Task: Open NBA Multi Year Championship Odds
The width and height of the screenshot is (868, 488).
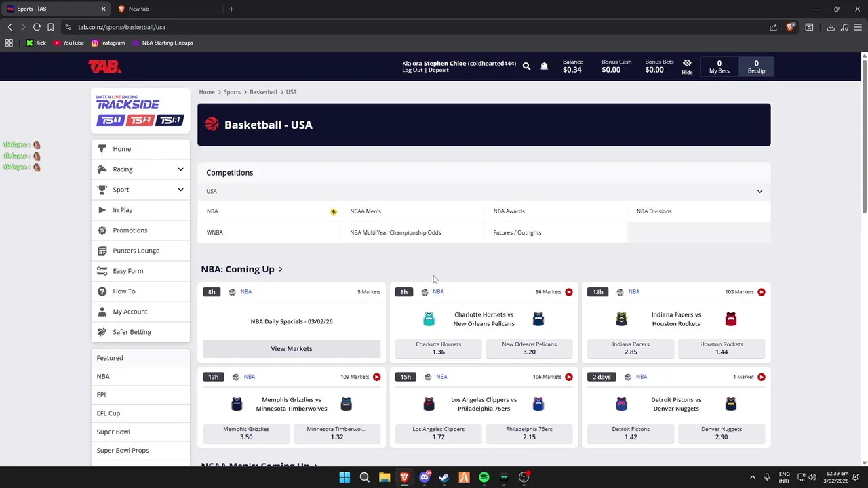Action: (x=414, y=232)
